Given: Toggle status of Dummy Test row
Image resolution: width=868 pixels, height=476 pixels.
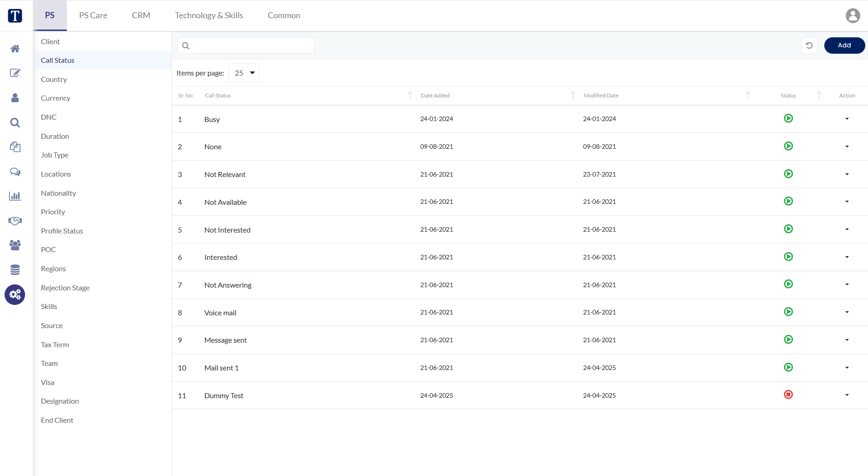Looking at the screenshot, I should click(x=788, y=395).
